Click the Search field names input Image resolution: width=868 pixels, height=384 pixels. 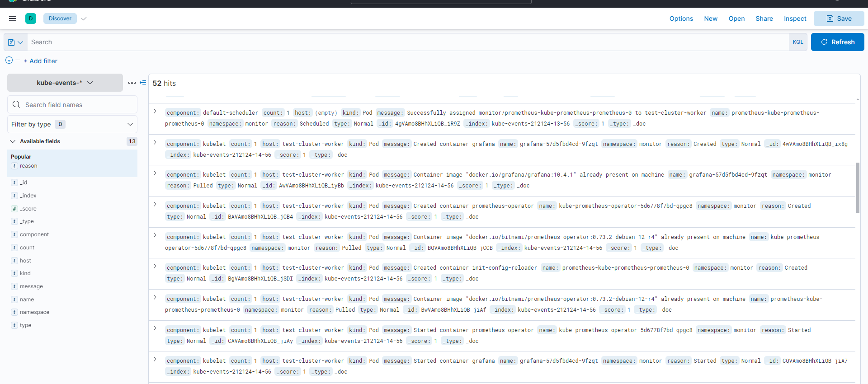pyautogui.click(x=72, y=104)
